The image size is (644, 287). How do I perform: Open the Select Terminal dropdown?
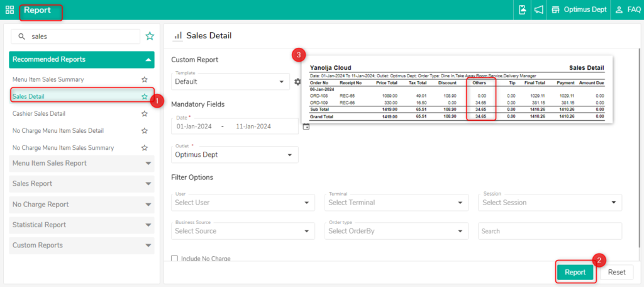(396, 202)
